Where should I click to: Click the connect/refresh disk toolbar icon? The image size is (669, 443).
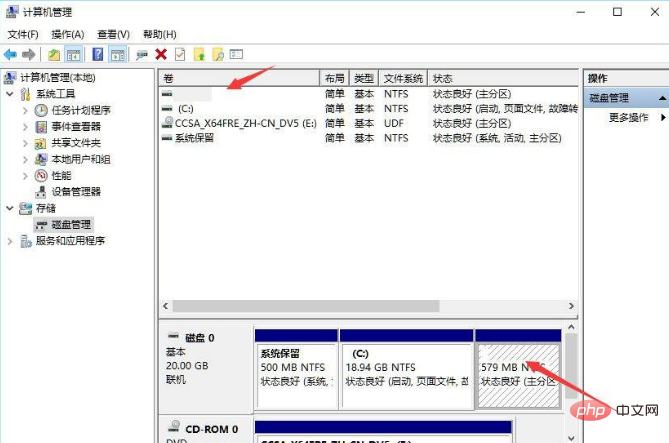pyautogui.click(x=142, y=55)
